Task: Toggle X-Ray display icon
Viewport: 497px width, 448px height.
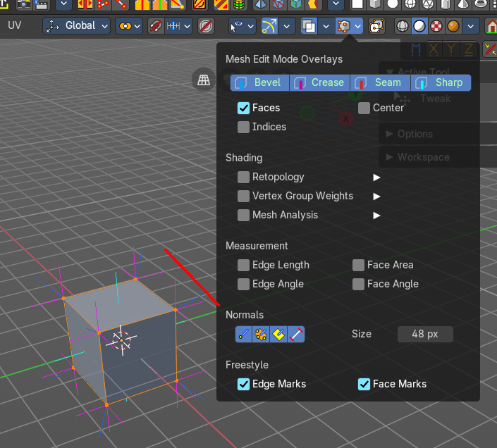Action: tap(376, 26)
